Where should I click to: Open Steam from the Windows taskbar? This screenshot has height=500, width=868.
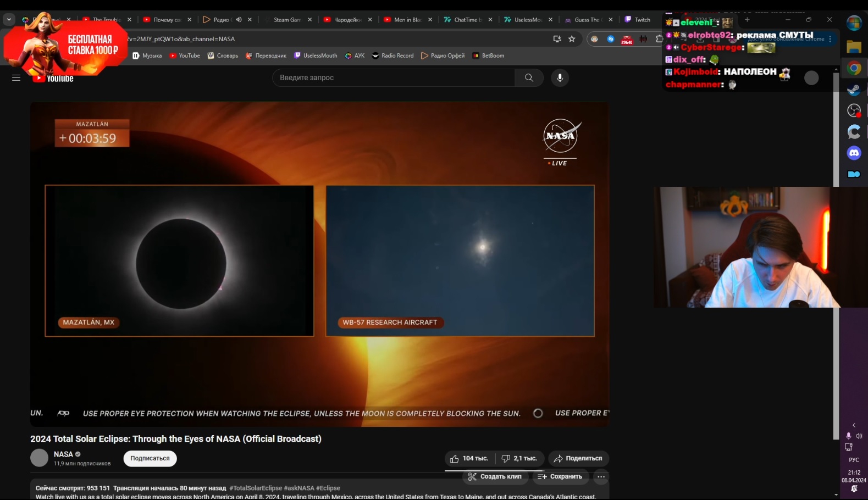click(x=854, y=90)
